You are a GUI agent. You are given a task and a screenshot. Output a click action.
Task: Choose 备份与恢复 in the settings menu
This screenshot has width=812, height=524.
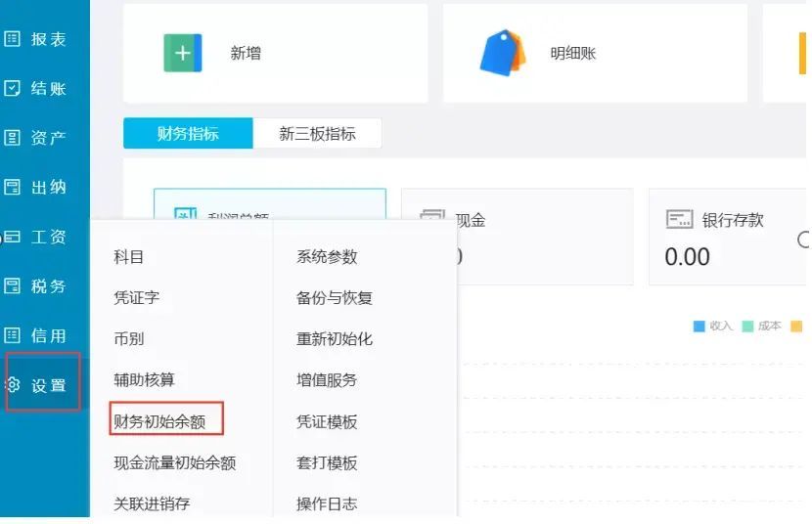[x=335, y=298]
